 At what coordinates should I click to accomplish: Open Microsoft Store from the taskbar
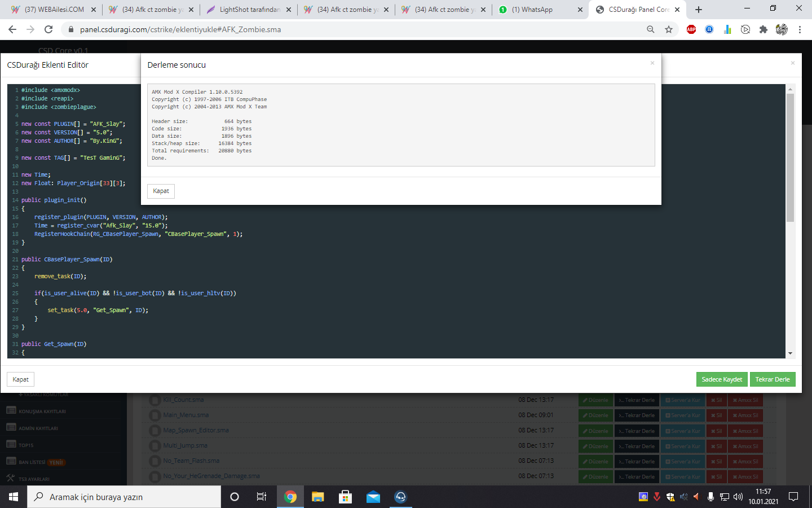(345, 497)
